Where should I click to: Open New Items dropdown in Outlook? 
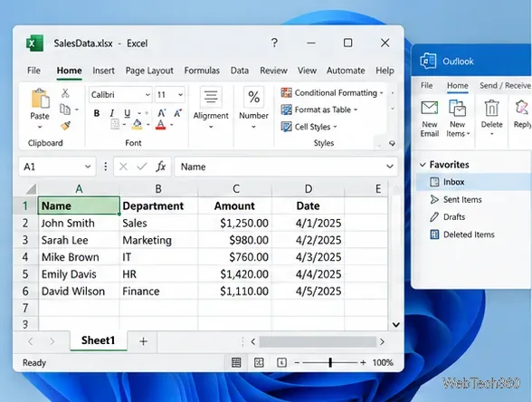click(x=458, y=119)
